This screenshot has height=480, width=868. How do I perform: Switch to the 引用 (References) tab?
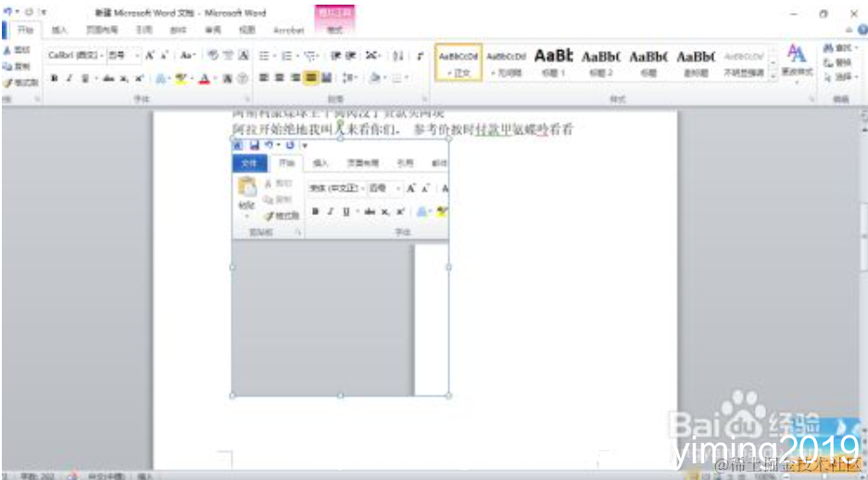click(144, 30)
